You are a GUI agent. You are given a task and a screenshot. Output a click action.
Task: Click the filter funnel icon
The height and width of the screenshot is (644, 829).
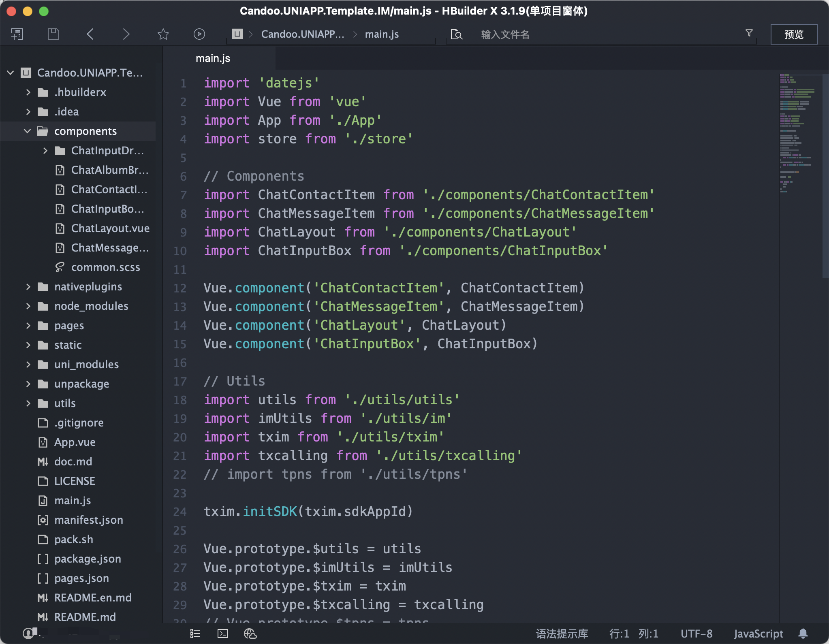(x=749, y=33)
